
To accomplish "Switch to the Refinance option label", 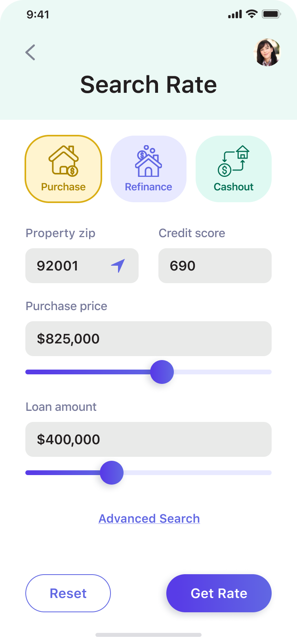I will tap(148, 187).
